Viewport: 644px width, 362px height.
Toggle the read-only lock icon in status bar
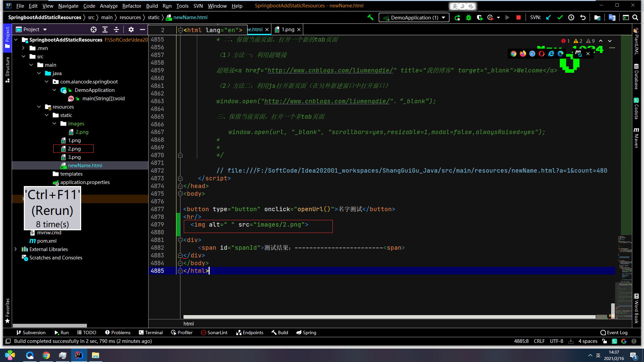coord(604,341)
